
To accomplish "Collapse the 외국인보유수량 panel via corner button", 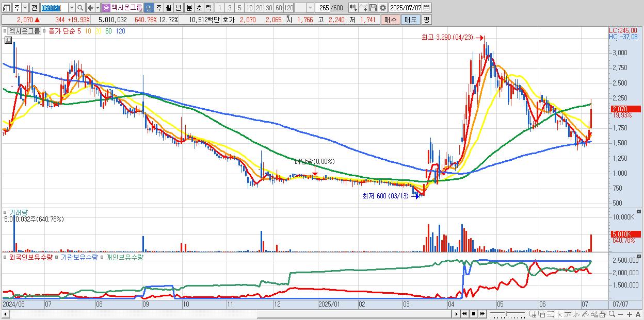I will [640, 256].
